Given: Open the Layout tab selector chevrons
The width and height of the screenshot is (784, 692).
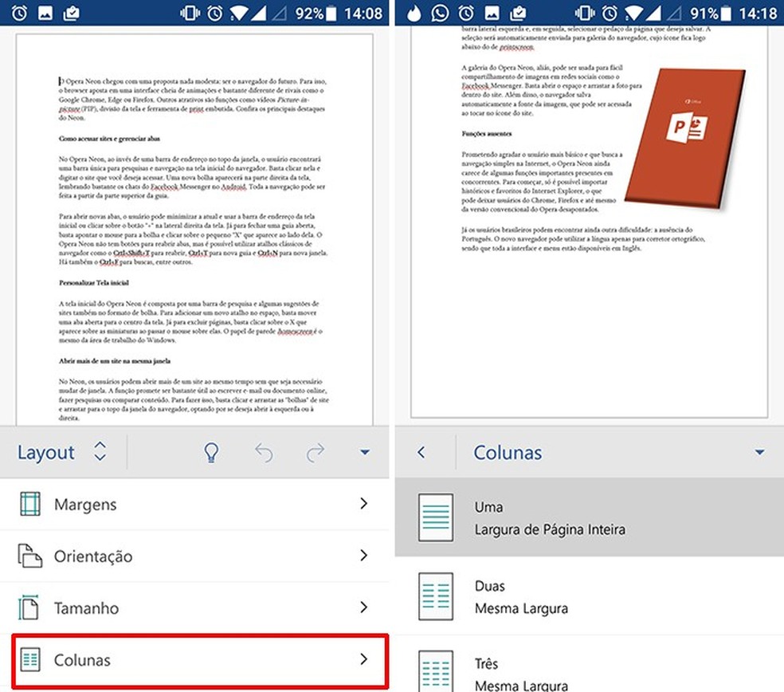Looking at the screenshot, I should pos(100,452).
